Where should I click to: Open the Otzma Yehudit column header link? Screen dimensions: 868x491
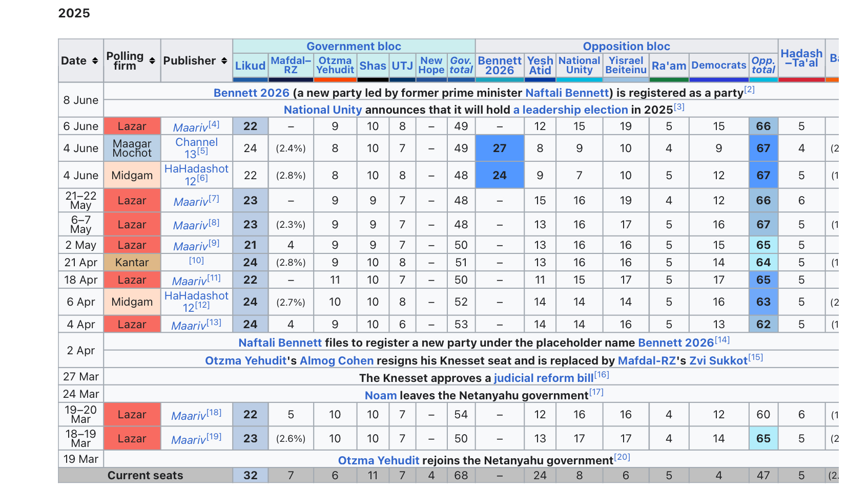tap(335, 65)
